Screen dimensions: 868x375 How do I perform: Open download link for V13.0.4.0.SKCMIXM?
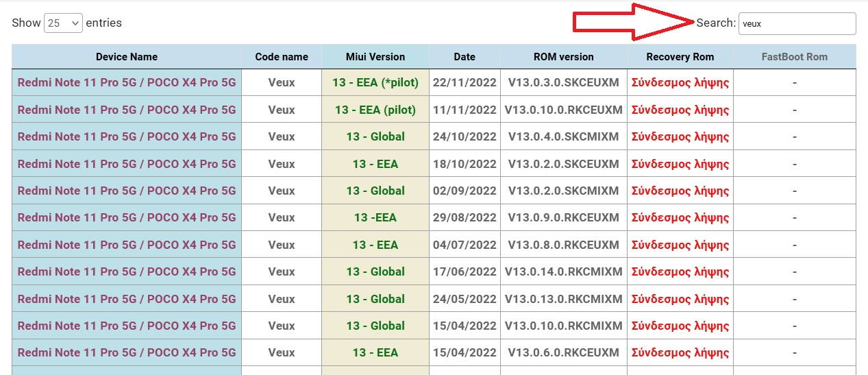(x=680, y=136)
